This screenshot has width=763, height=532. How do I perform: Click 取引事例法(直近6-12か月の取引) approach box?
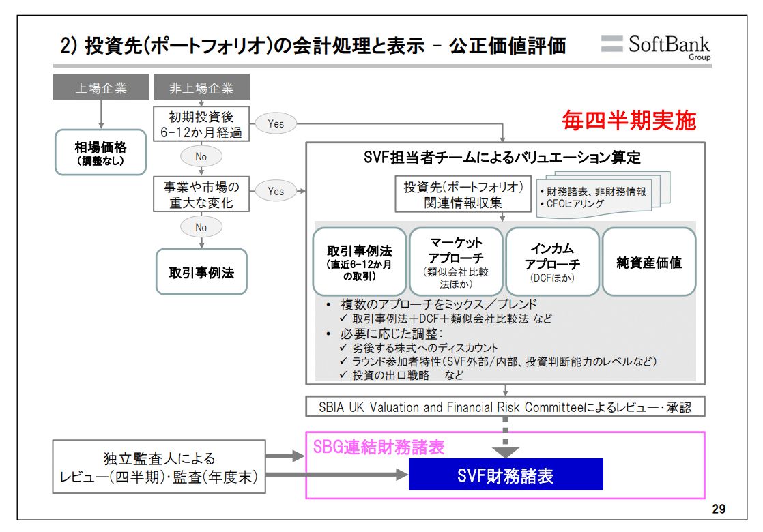coord(359,262)
